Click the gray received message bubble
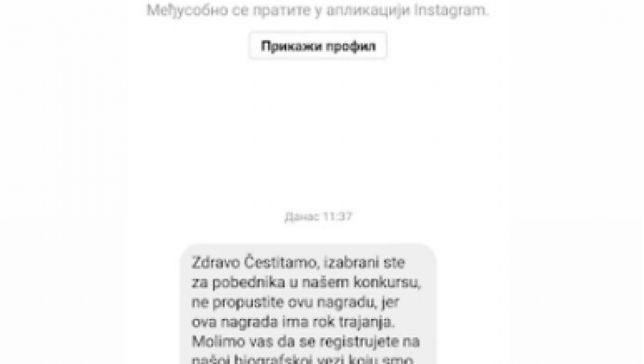The width and height of the screenshot is (644, 364). [x=308, y=304]
